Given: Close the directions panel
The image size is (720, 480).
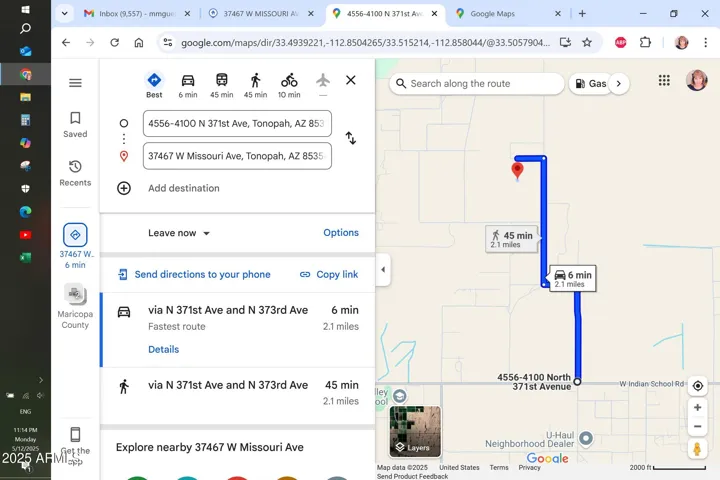Looking at the screenshot, I should tap(351, 80).
